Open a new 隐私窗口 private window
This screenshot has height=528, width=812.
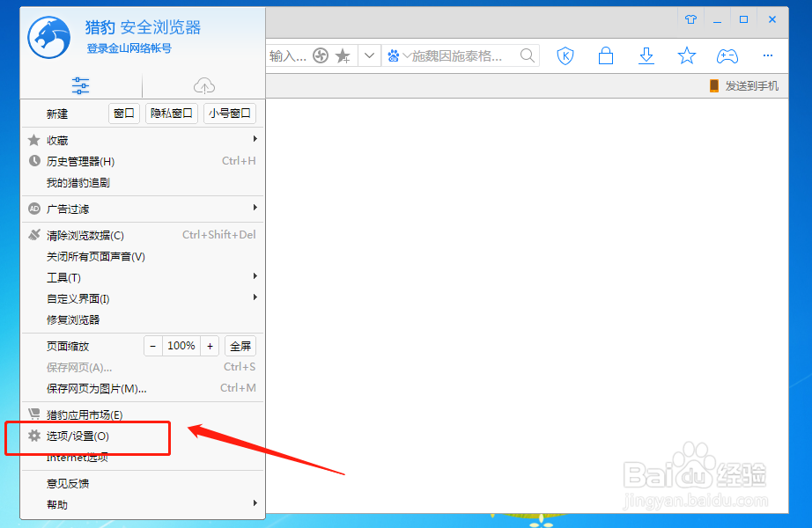click(x=172, y=114)
